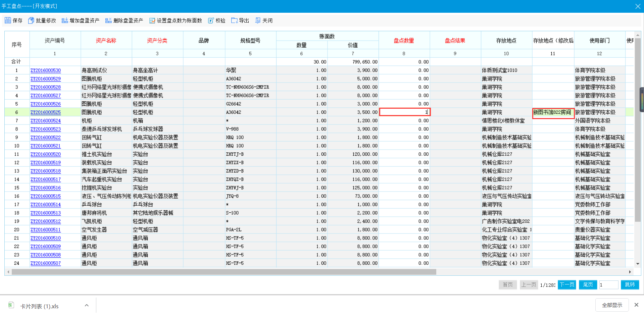The height and width of the screenshot is (315, 644).
Task: Expand options for 卡片列表 (1).xls download
Action: pos(87,305)
